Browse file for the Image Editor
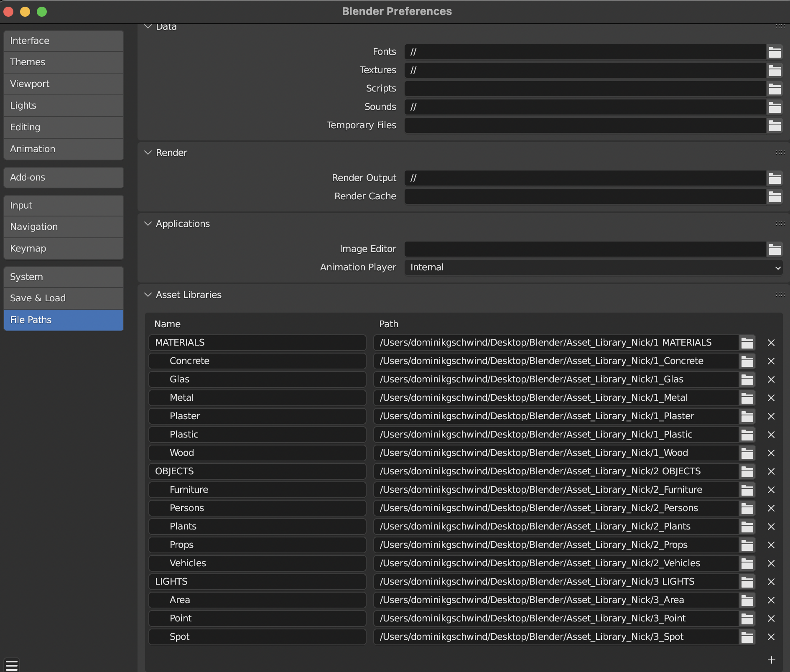Viewport: 790px width, 672px height. [775, 249]
